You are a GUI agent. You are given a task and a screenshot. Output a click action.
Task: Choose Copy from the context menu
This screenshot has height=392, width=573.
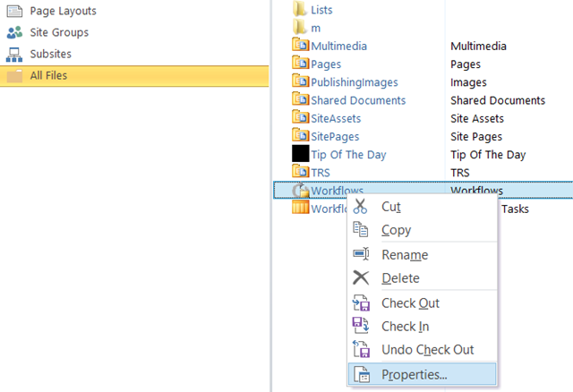(422, 230)
